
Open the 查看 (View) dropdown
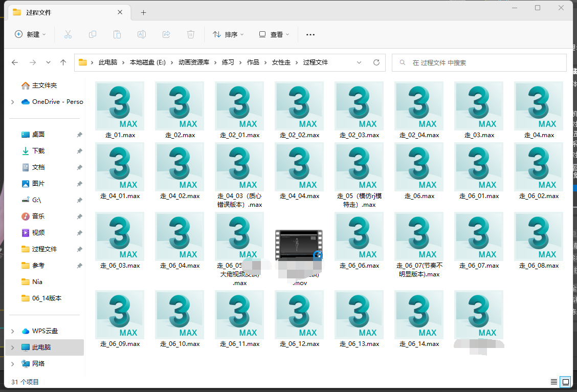[x=274, y=35]
